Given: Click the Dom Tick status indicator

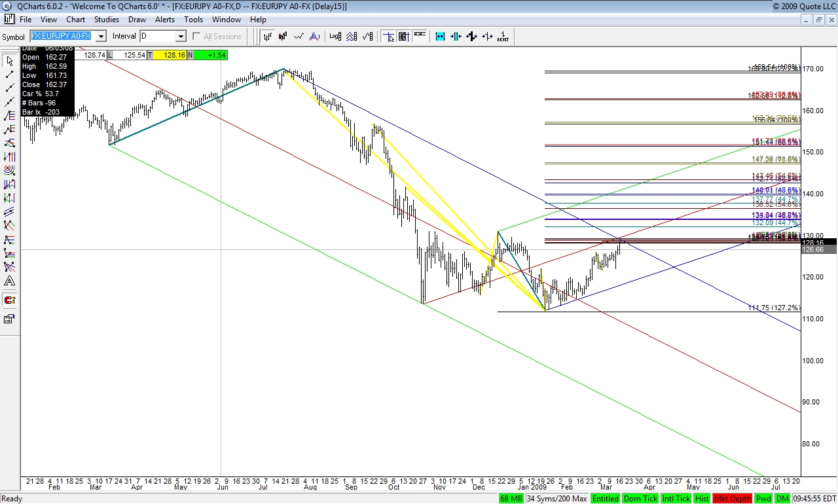Looking at the screenshot, I should click(x=641, y=499).
